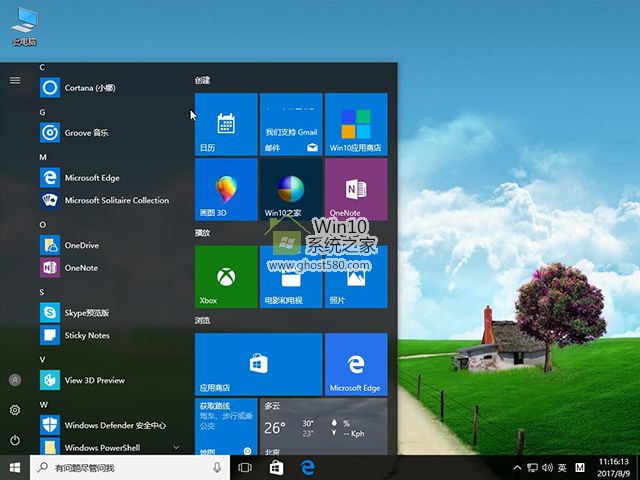
Task: Open Sticky Notes app
Action: click(110, 335)
